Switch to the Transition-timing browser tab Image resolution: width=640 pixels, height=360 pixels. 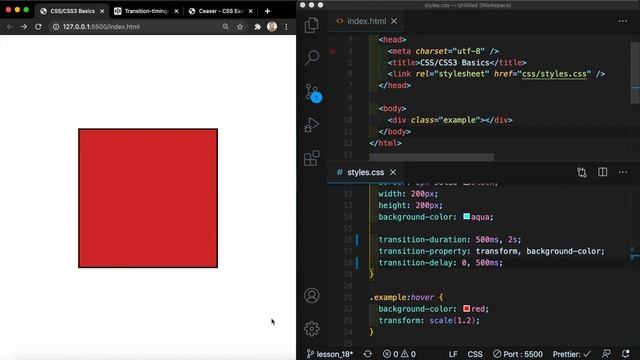(146, 11)
